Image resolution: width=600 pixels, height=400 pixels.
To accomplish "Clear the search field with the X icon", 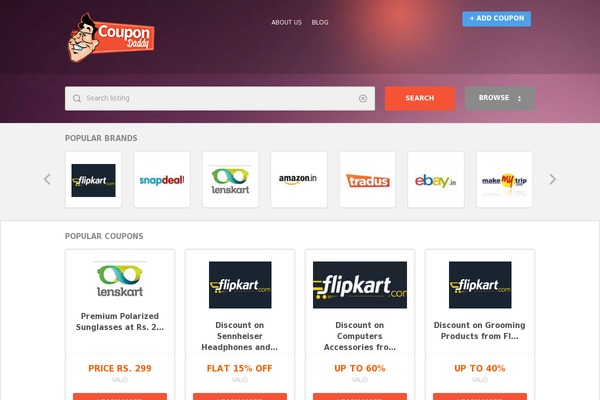I will coord(363,99).
